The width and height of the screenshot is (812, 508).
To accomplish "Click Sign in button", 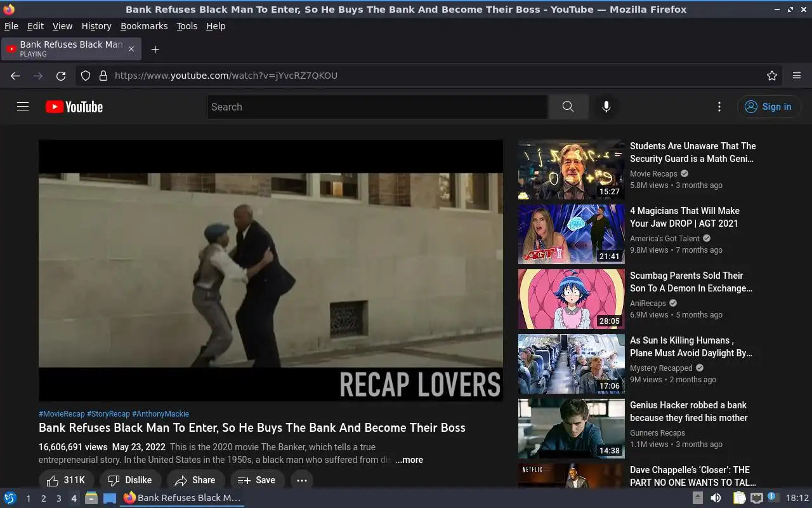I will click(x=768, y=107).
